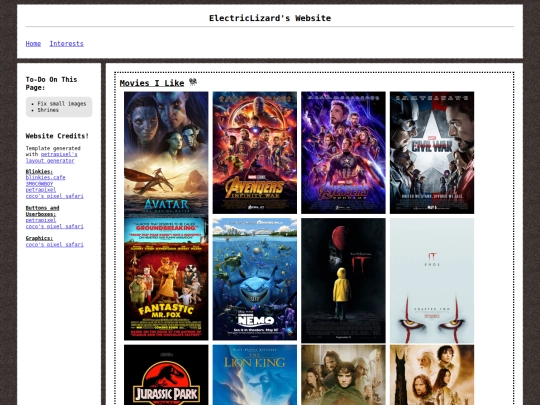Click the 'Fix small images' to-do item

62,104
